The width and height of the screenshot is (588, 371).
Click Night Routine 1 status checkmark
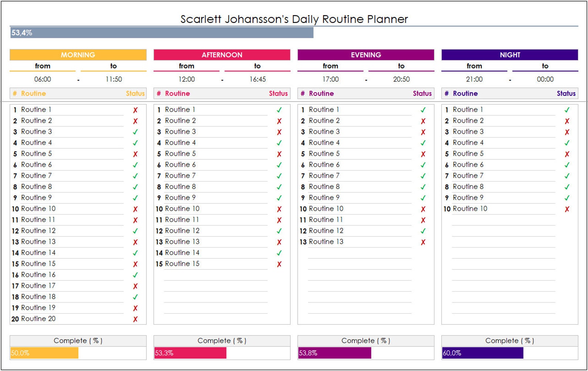click(x=567, y=110)
